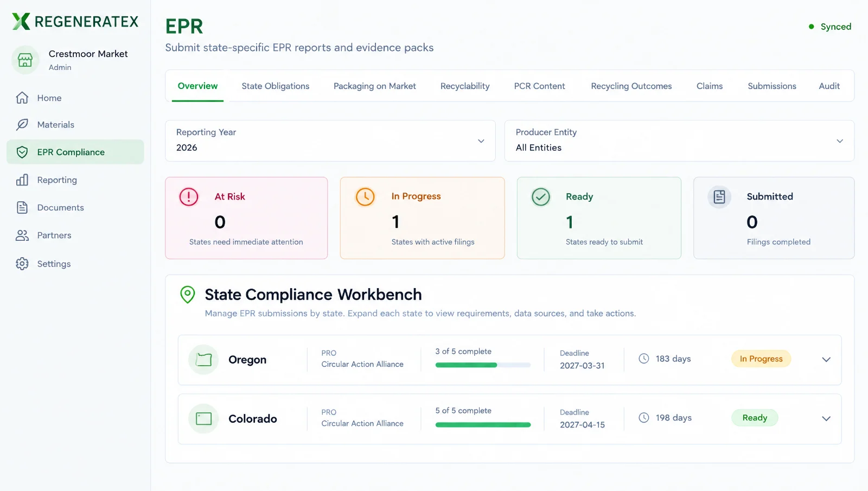Click the Workbench map pin icon
This screenshot has height=491, width=868.
pos(188,295)
